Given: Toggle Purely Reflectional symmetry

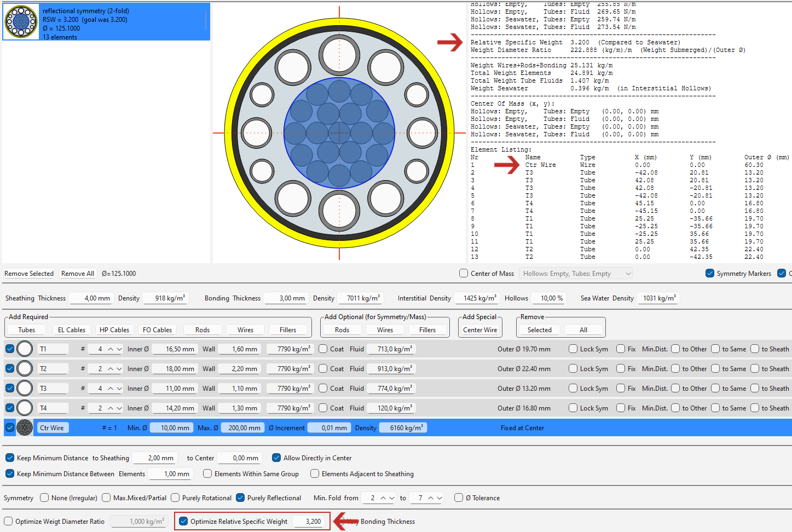Looking at the screenshot, I should (240, 498).
